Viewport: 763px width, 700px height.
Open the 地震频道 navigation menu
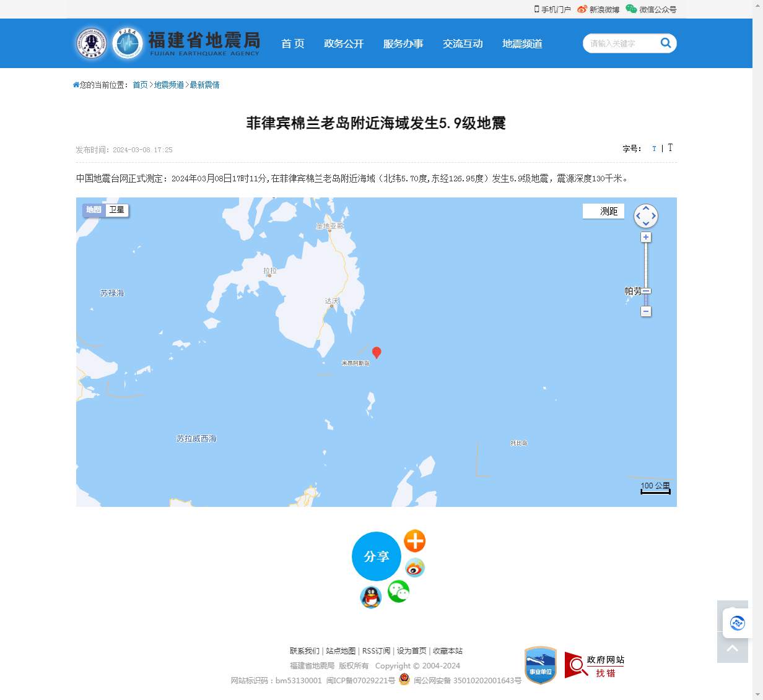522,43
